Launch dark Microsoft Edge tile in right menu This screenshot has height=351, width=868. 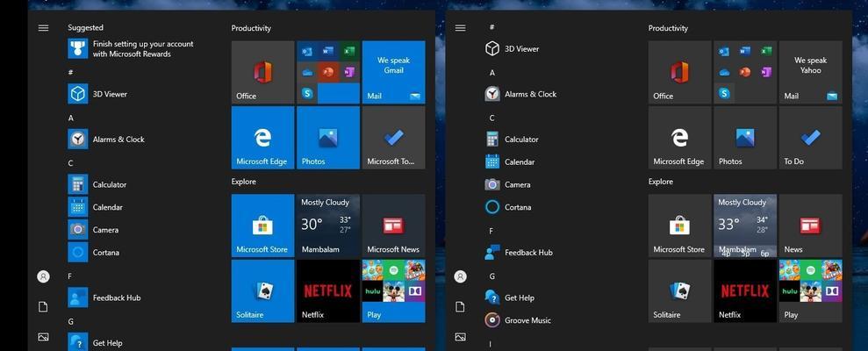[x=680, y=137]
